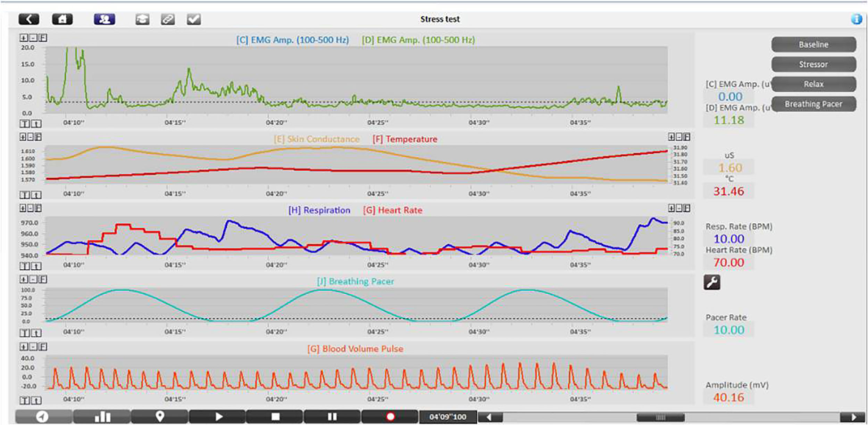The image size is (868, 425).
Task: Select the Stressor phase button
Action: (x=813, y=65)
